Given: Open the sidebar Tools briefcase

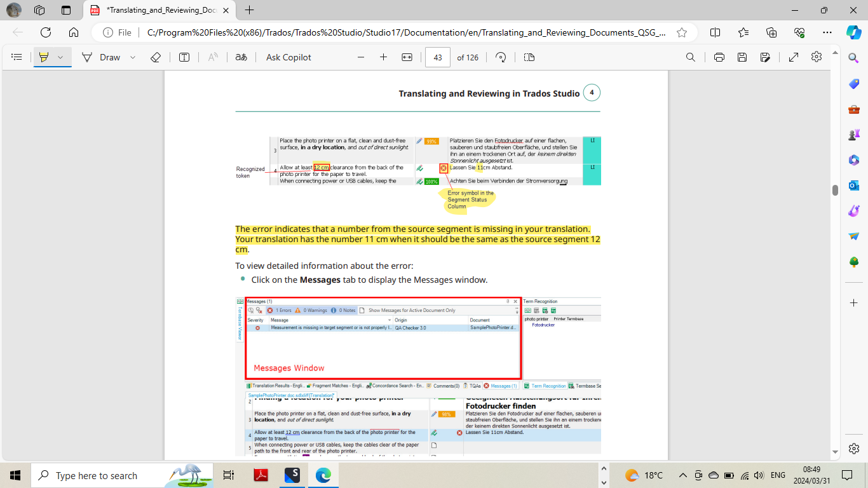Looking at the screenshot, I should 853,109.
